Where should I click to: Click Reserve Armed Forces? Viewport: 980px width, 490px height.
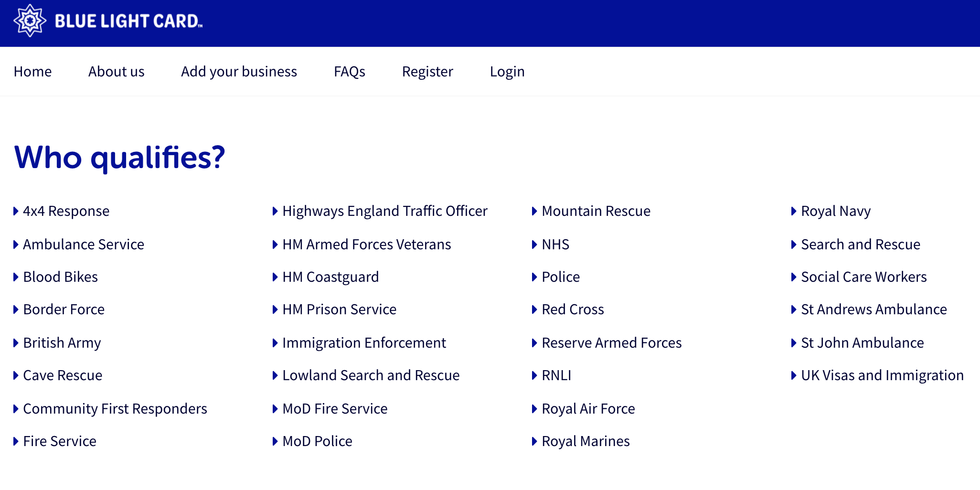tap(612, 343)
